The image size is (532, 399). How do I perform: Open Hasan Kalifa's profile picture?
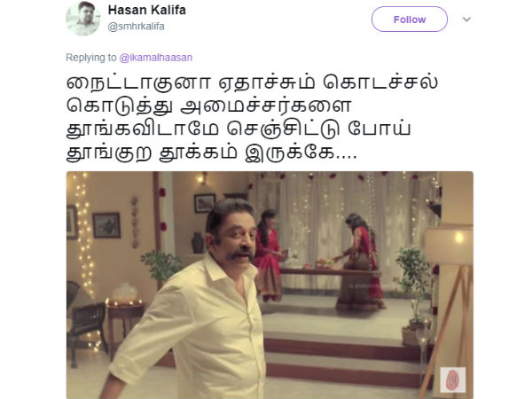tap(82, 19)
